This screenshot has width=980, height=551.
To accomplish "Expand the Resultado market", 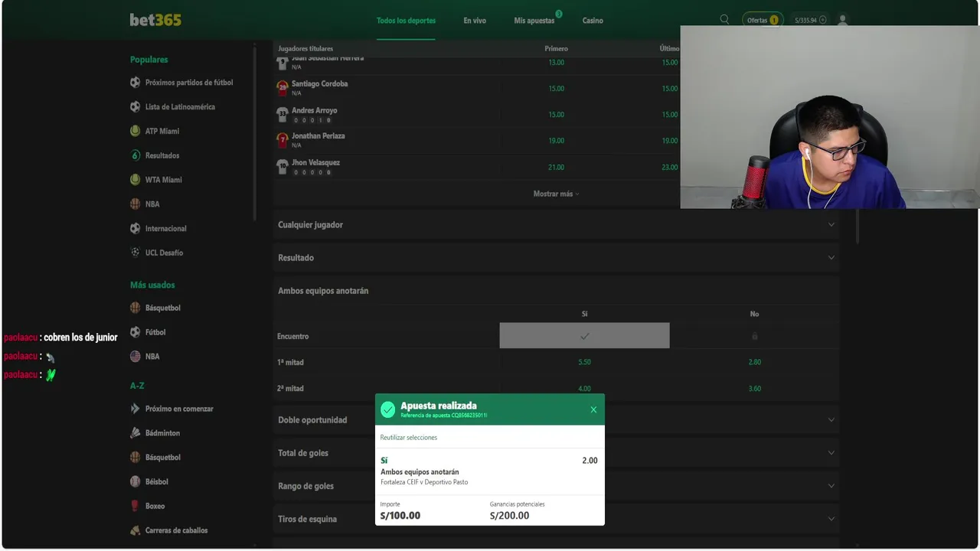I will coord(556,258).
